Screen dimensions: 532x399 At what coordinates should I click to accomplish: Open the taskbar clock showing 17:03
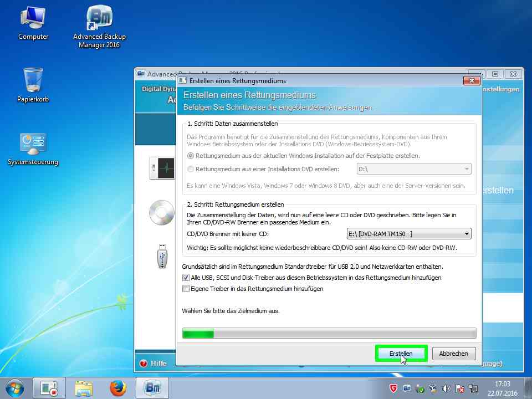[503, 388]
